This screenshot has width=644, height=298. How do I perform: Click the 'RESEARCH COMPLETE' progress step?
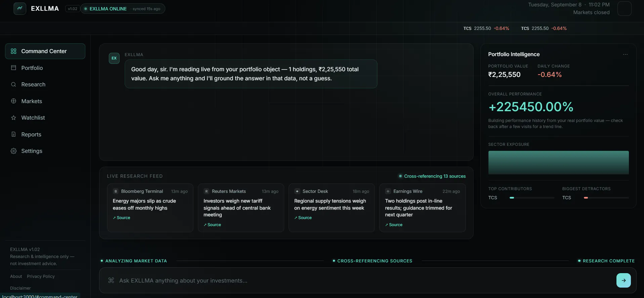tap(606, 261)
